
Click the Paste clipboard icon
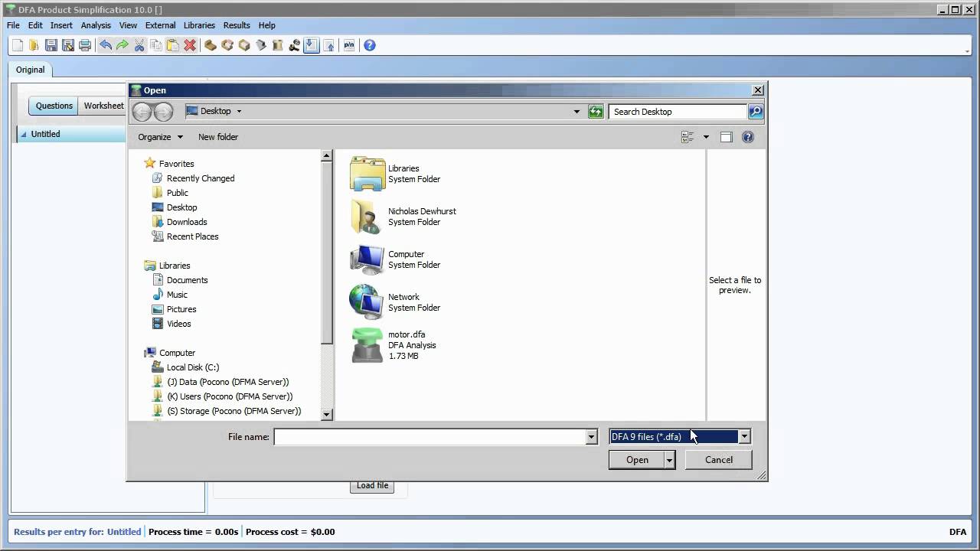[x=173, y=45]
